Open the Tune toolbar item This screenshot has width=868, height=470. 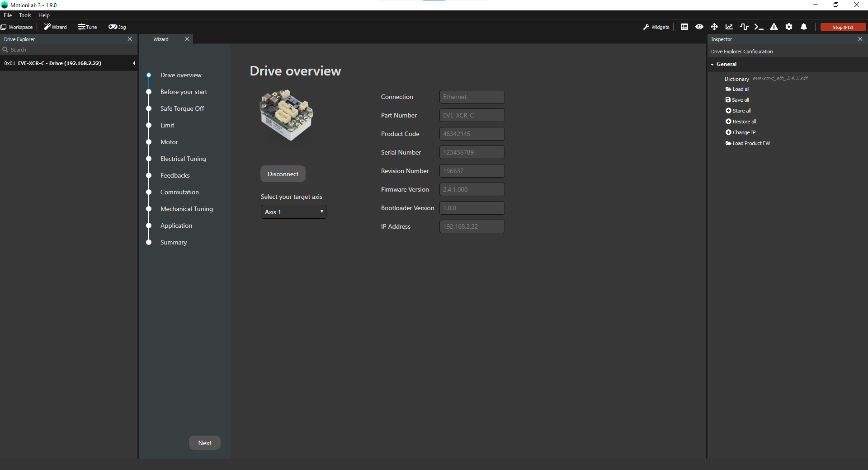(x=87, y=27)
